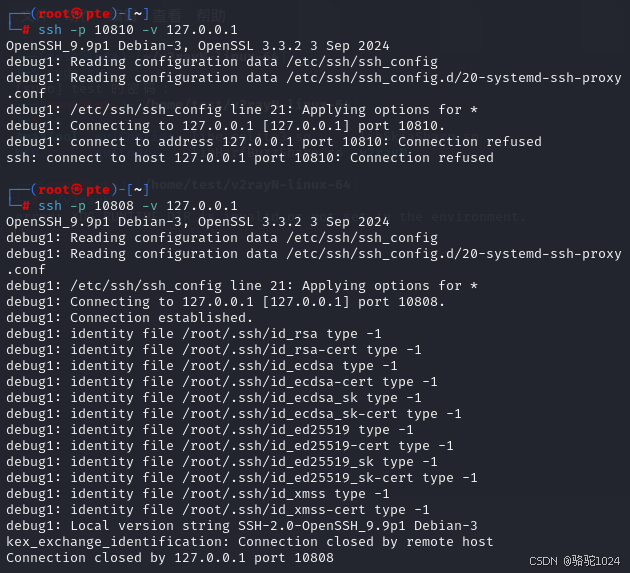Click the ~ directory in second prompt

tap(138, 190)
